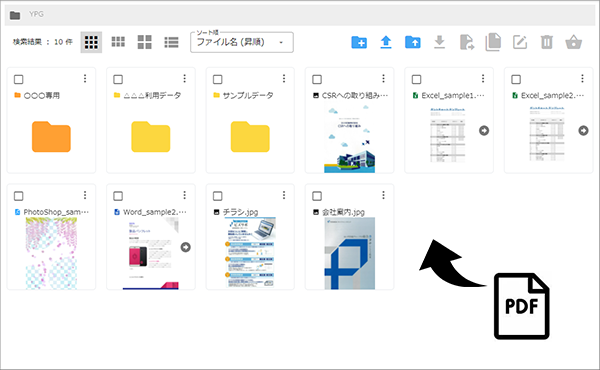This screenshot has height=370, width=600.
Task: Select the 会社案内.jpg checkbox
Action: [317, 196]
